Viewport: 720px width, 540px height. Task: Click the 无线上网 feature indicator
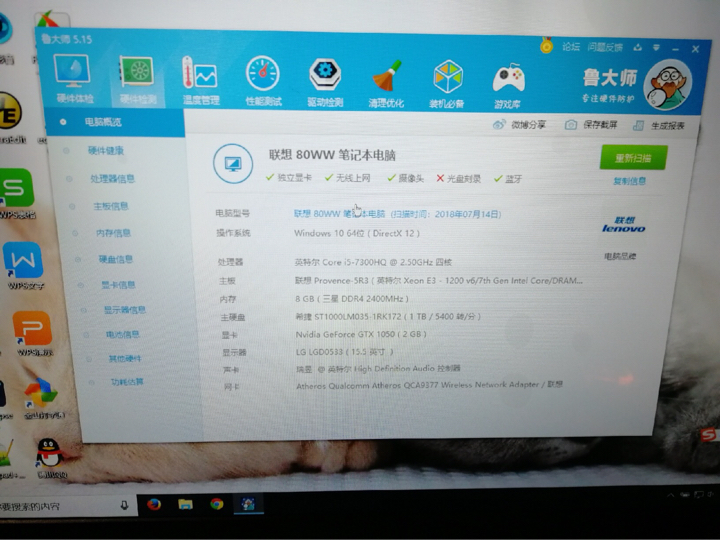[347, 178]
